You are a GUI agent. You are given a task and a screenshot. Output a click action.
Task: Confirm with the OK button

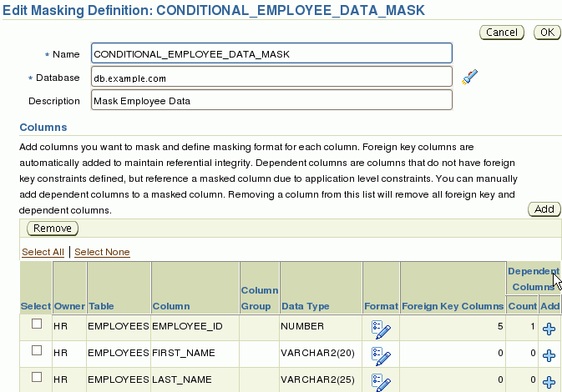[547, 33]
